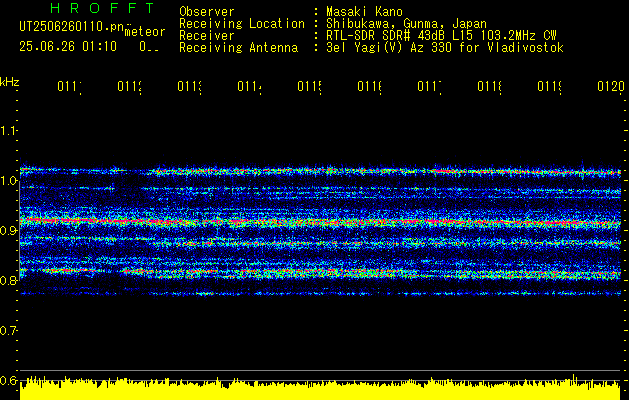The image size is (629, 400).
Task: Click the 3el Yagi(V) Az 330 antenna text
Action: click(x=445, y=48)
